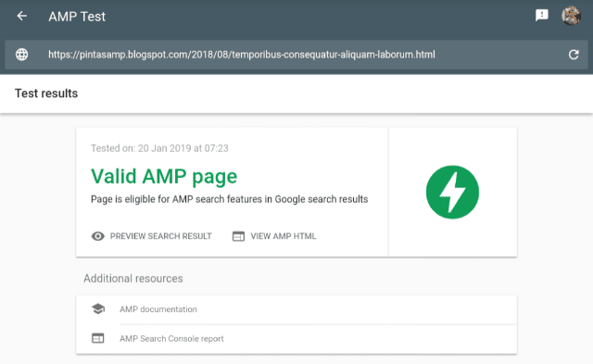Go back using the arrow icon
This screenshot has width=593, height=364.
click(22, 16)
